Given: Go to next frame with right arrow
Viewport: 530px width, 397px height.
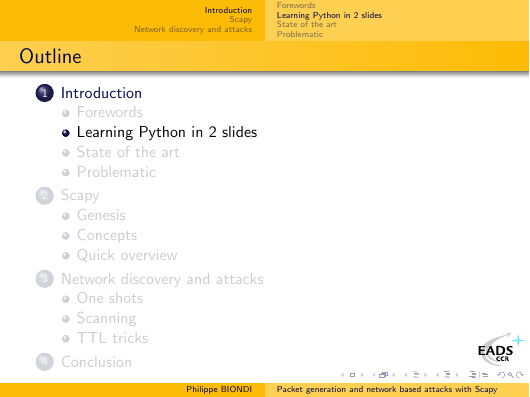Looking at the screenshot, I should pos(394,375).
